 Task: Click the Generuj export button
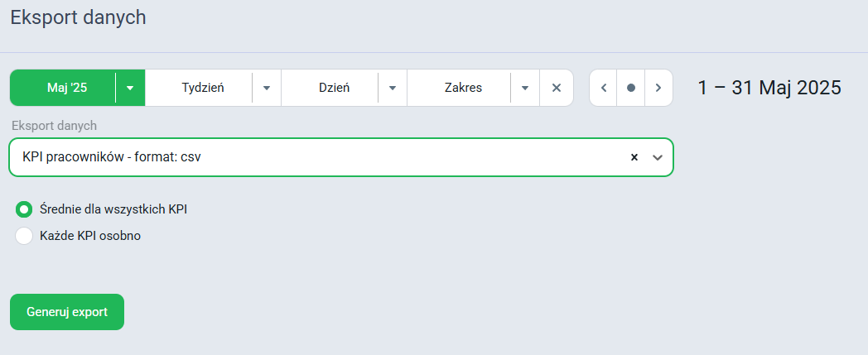pyautogui.click(x=67, y=312)
